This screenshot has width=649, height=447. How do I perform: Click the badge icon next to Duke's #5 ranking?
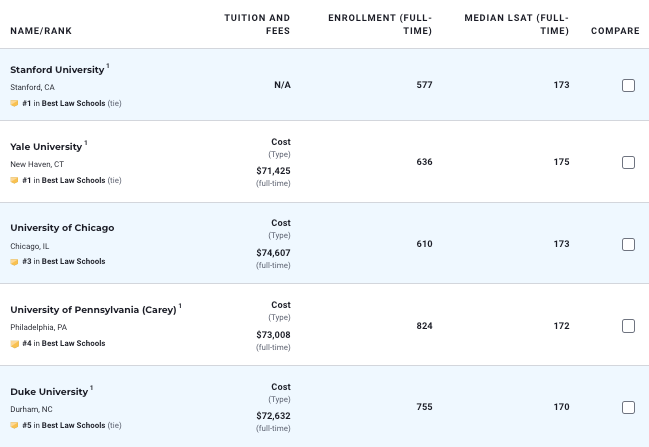tap(14, 425)
